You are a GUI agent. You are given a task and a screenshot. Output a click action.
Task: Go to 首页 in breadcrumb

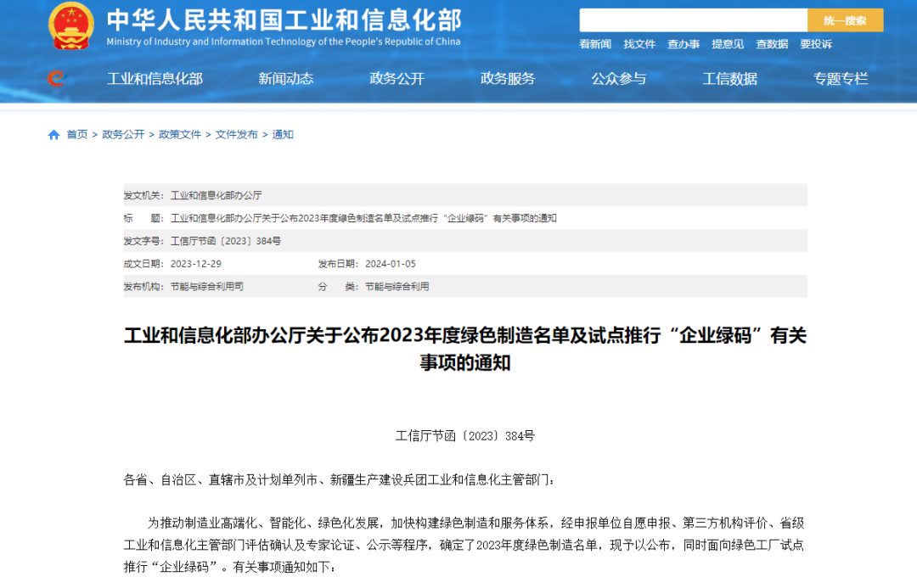point(77,134)
